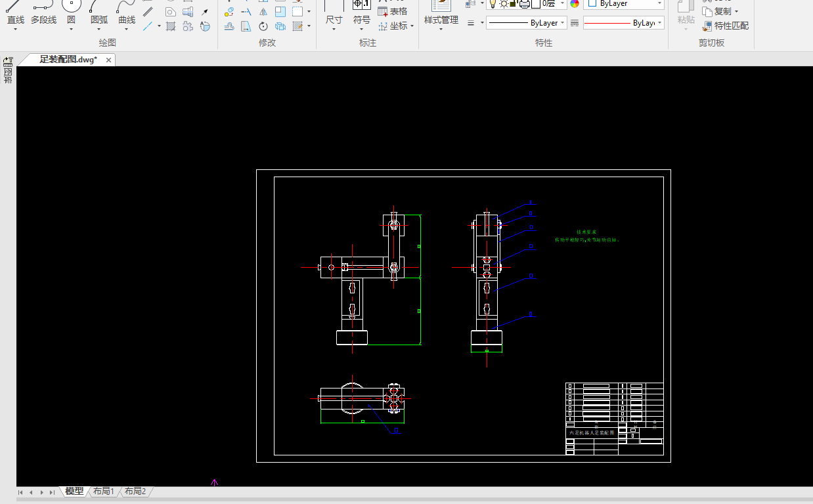Screen dimensions: 813x504
Task: Select the 直线 (Line) drawing tool
Action: coord(15,13)
